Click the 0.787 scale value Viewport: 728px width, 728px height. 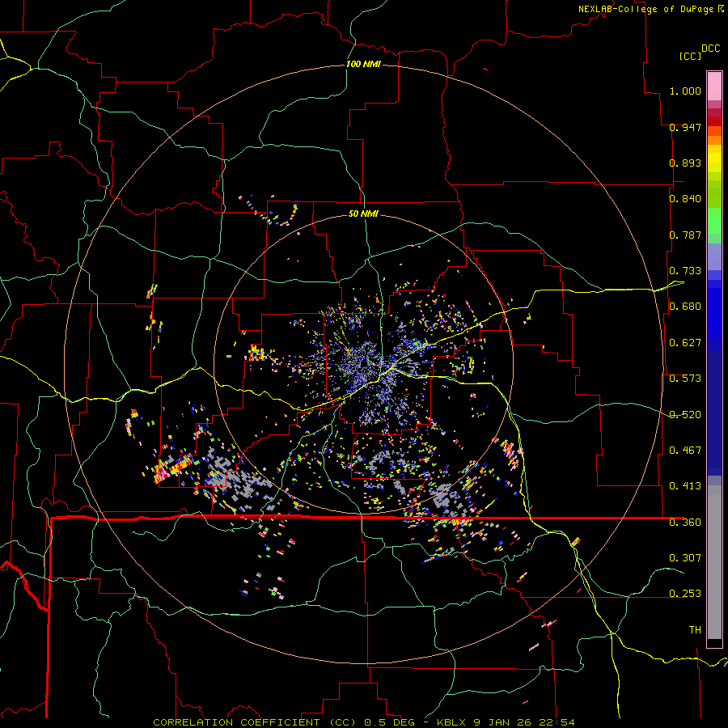tap(685, 235)
